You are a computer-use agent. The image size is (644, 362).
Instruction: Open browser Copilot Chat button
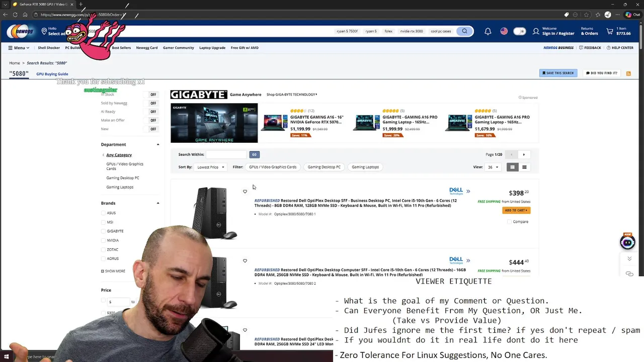point(632,15)
